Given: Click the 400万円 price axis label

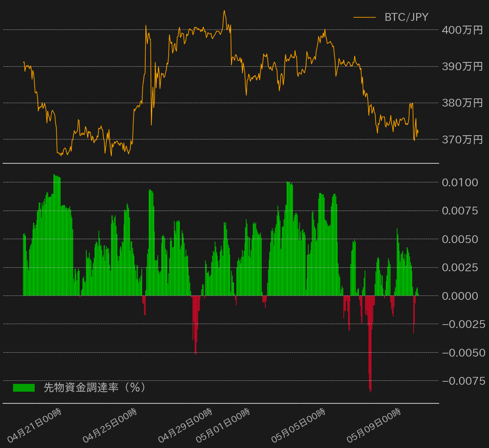Looking at the screenshot, I should coord(462,30).
